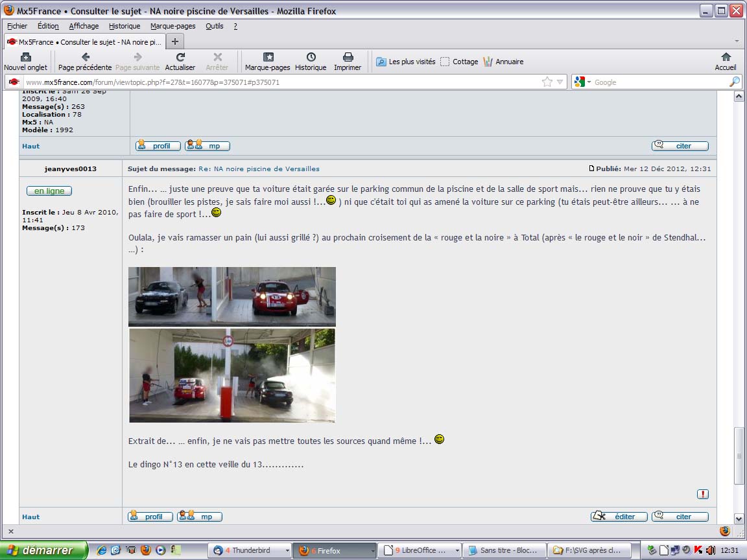This screenshot has width=747, height=560.
Task: Expand the Thunderbird taskbar group dropdown
Action: (287, 550)
